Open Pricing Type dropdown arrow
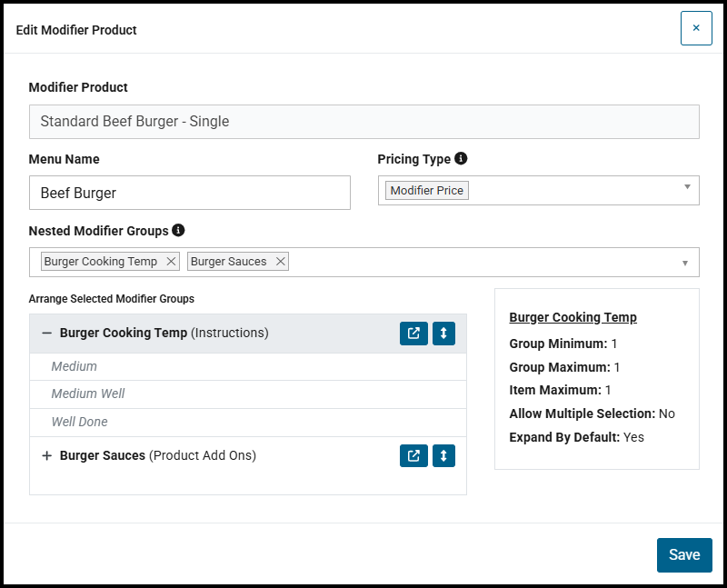This screenshot has width=727, height=588. [687, 187]
